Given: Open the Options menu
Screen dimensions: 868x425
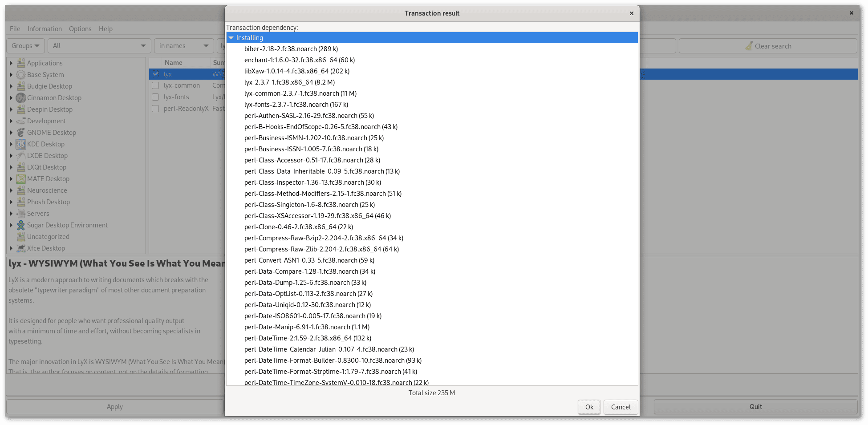Looking at the screenshot, I should click(x=80, y=29).
